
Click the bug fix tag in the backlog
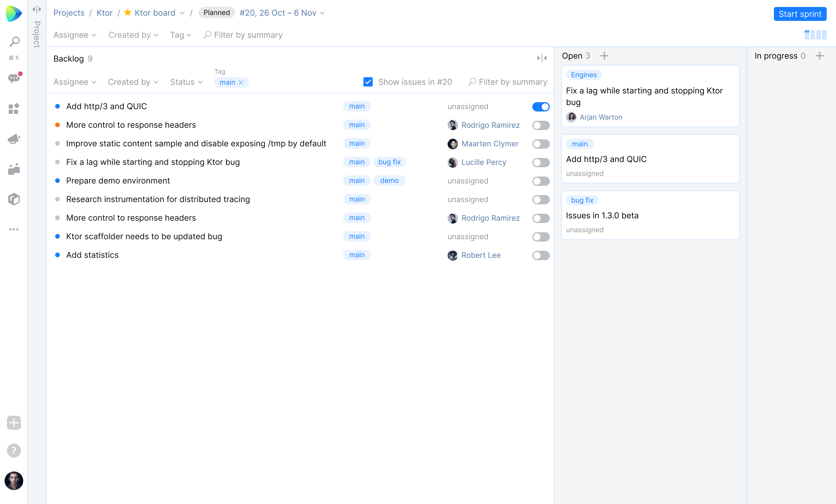(x=389, y=162)
